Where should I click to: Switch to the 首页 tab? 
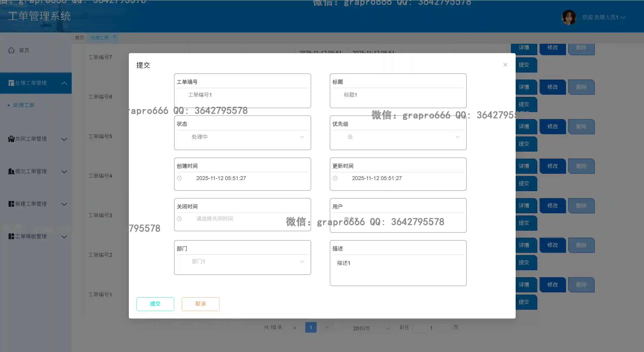click(80, 38)
